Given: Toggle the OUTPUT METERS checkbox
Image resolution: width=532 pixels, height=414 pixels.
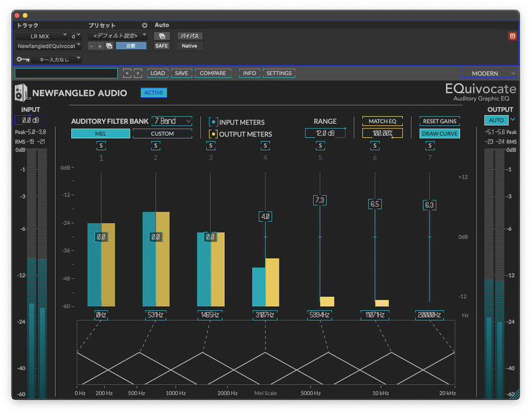Looking at the screenshot, I should click(x=213, y=134).
